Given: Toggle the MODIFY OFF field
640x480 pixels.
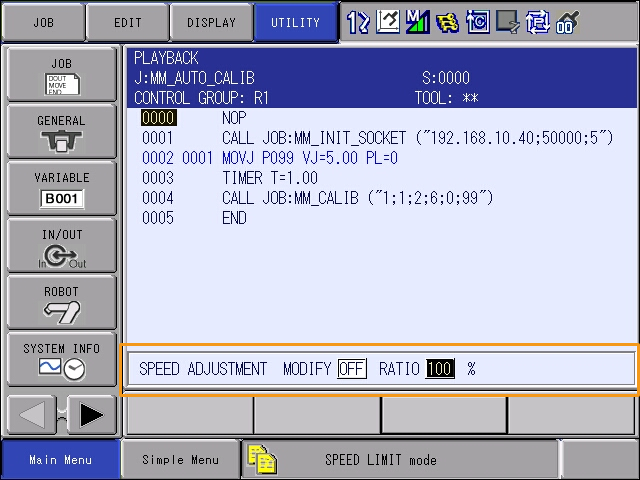Looking at the screenshot, I should point(352,369).
